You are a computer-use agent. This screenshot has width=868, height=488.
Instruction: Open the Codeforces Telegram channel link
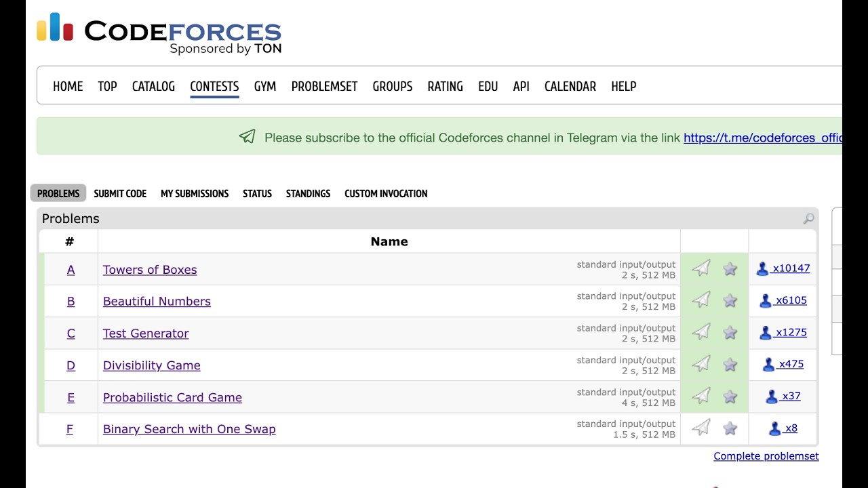(762, 138)
